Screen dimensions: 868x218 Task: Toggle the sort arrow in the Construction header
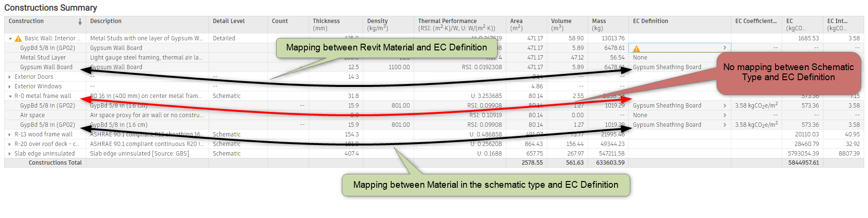pyautogui.click(x=80, y=22)
